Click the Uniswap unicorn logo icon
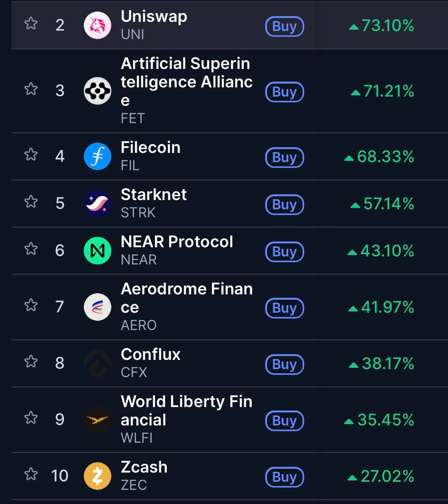The image size is (448, 504). click(98, 26)
